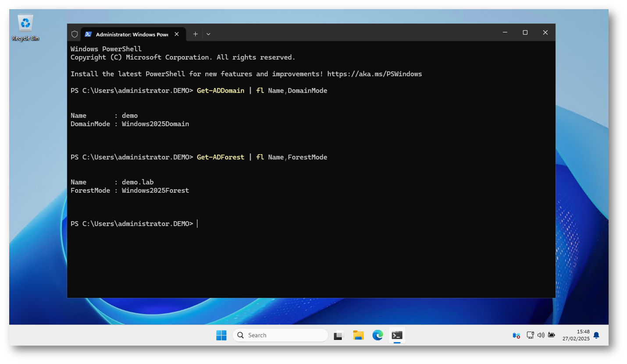Viewport: 627px width, 364px height.
Task: Click the https://aka.ms/PSWindows link
Action: tap(374, 74)
